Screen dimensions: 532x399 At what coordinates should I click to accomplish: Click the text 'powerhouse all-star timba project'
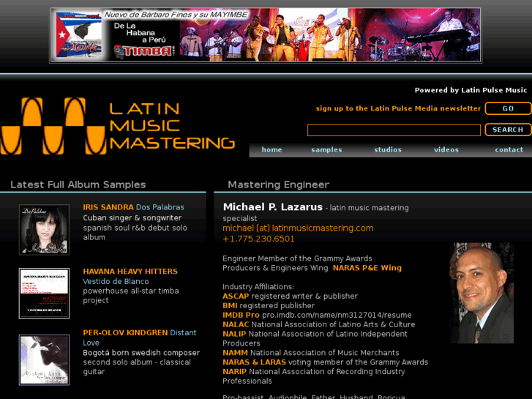tap(131, 296)
